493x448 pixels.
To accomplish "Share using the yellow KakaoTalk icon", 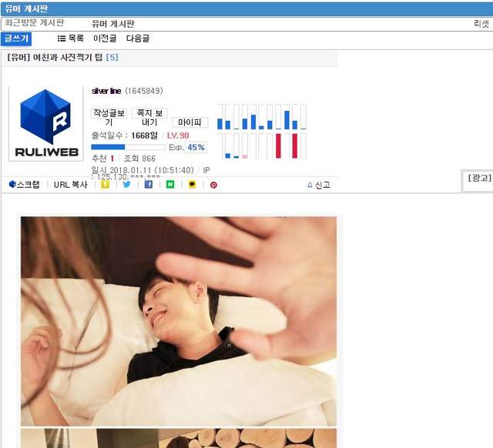I will [x=192, y=185].
